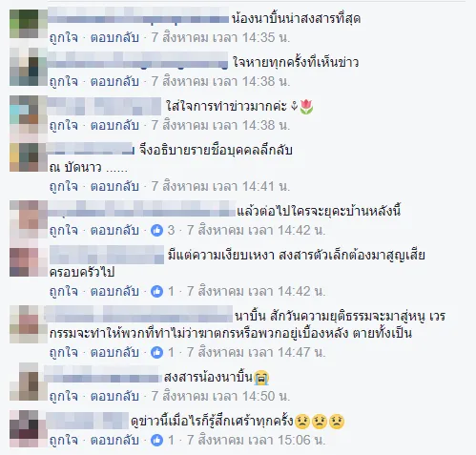476x455 pixels.
Task: Open the timestamp 7 สิงหาคม เวลา 15:06 น.
Action: [x=256, y=440]
